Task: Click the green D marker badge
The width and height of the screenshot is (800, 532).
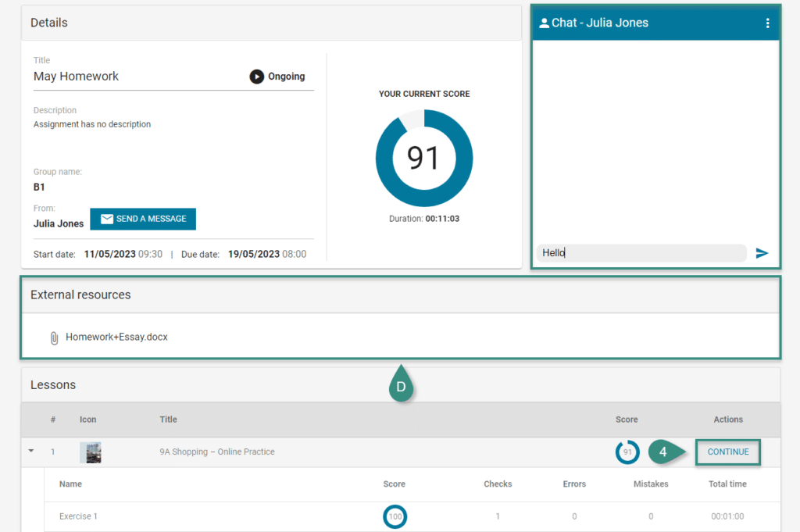Action: coord(401,387)
